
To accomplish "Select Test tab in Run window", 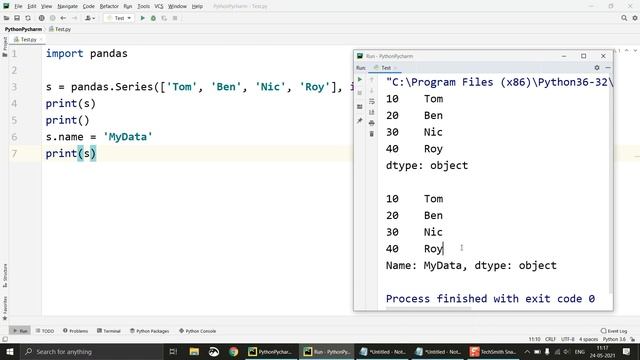I will click(x=385, y=68).
